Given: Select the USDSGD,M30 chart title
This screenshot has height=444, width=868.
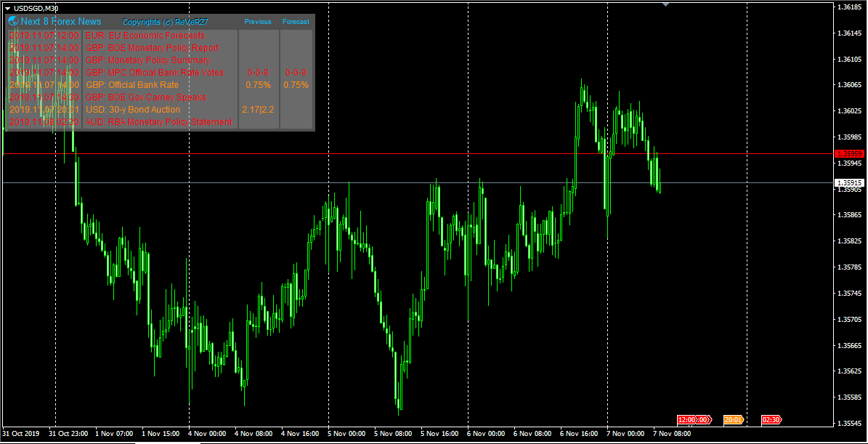Looking at the screenshot, I should tap(36, 8).
